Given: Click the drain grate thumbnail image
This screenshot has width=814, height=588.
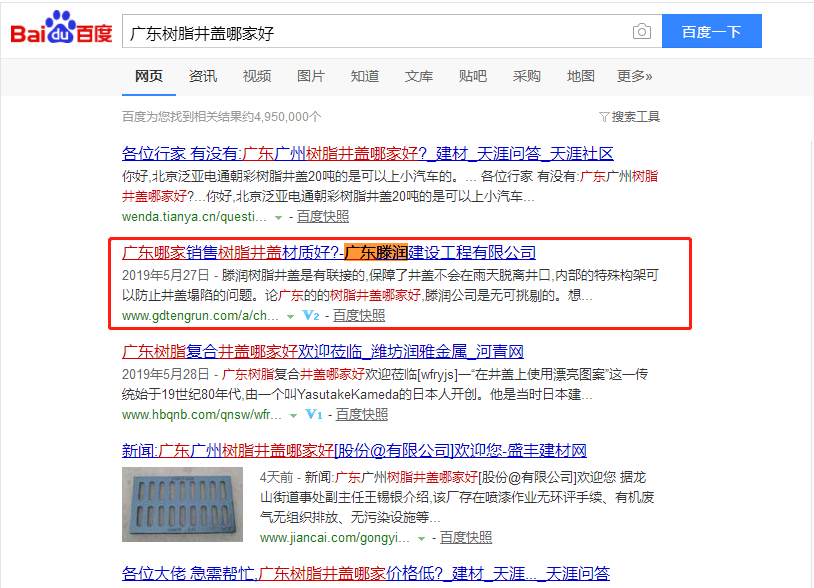Looking at the screenshot, I should click(182, 504).
